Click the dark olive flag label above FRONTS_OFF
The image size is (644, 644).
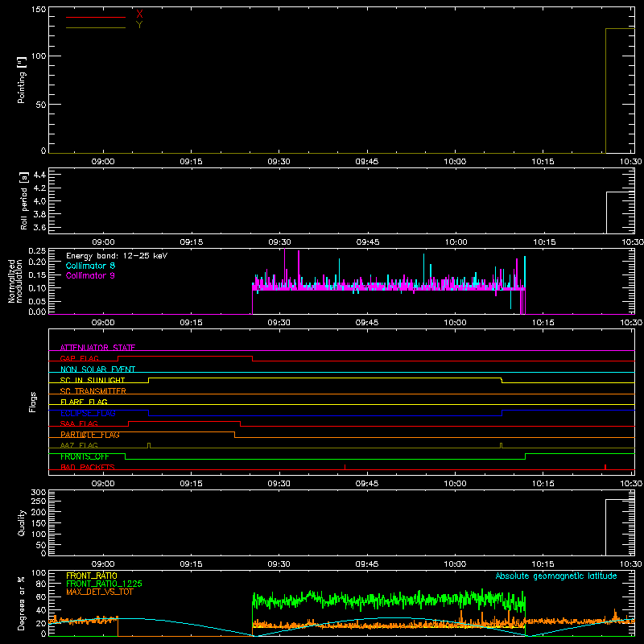tap(79, 446)
